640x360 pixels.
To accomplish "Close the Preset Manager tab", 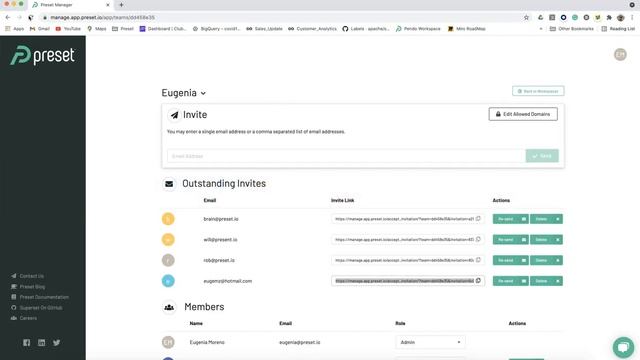I will tap(108, 5).
